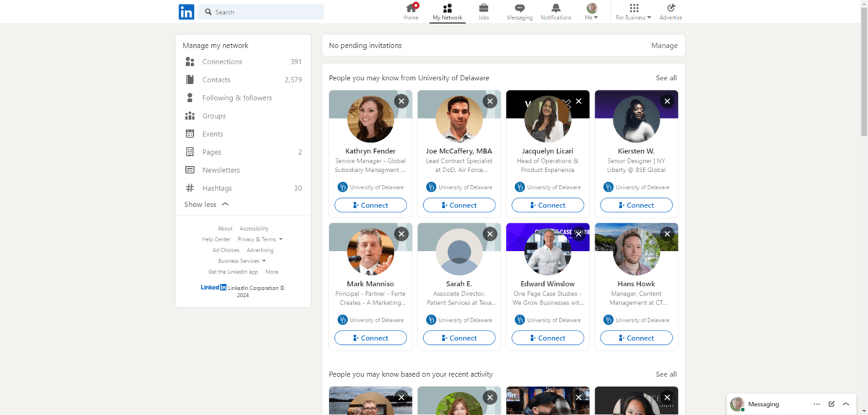Dismiss Sarah E. suggestion card
This screenshot has height=415, width=868.
tap(490, 234)
